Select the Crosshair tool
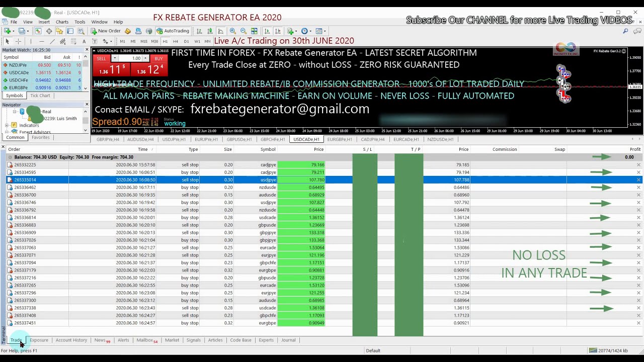This screenshot has height=362, width=644. (x=18, y=41)
